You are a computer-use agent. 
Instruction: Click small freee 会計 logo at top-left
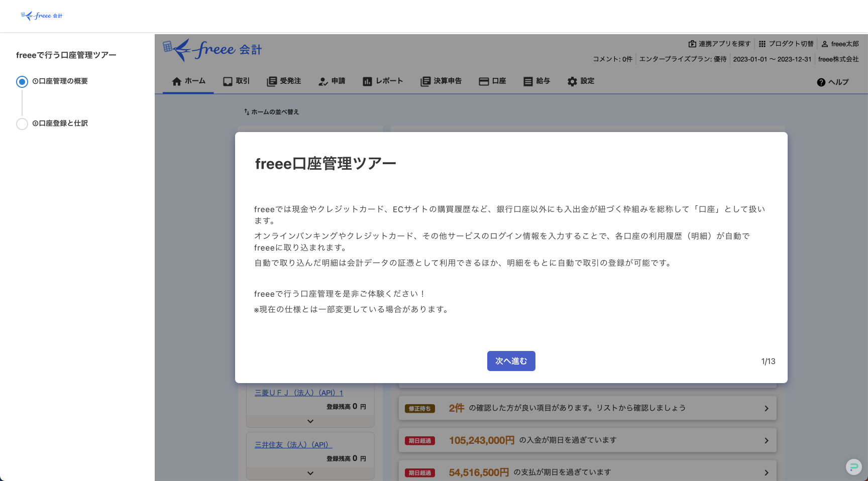click(42, 16)
